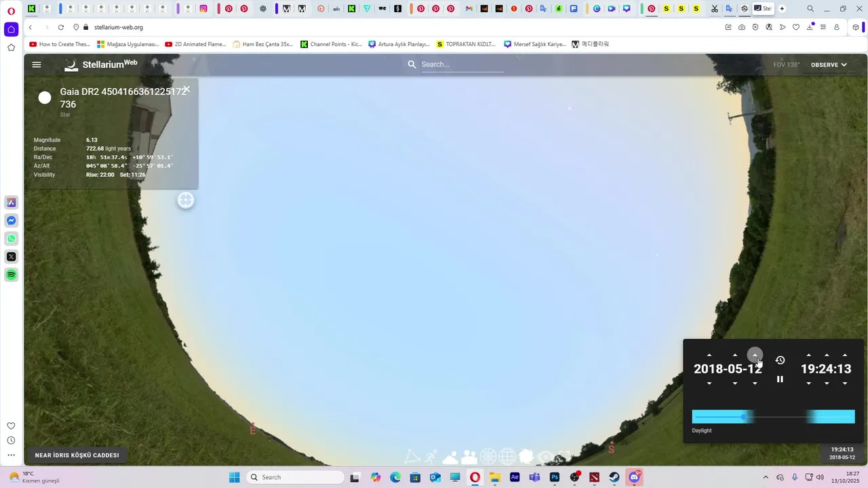Image resolution: width=868 pixels, height=488 pixels.
Task: Increase the year in date picker
Action: coord(709,355)
